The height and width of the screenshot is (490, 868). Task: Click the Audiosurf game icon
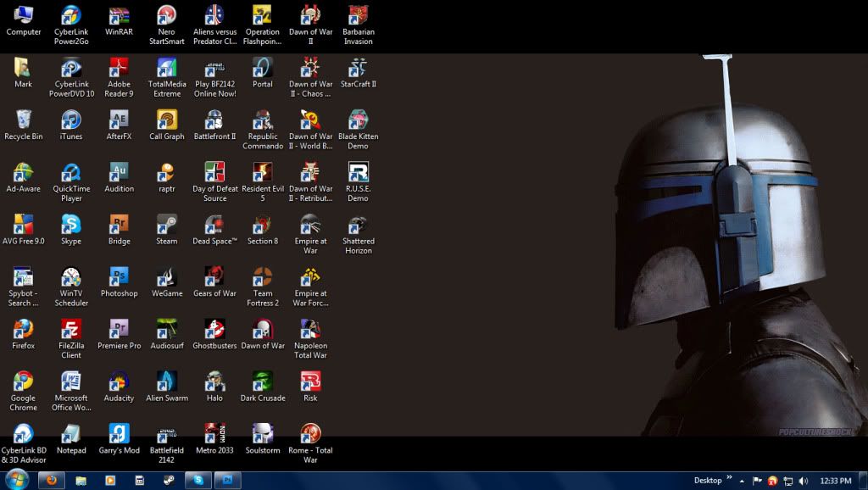click(167, 334)
